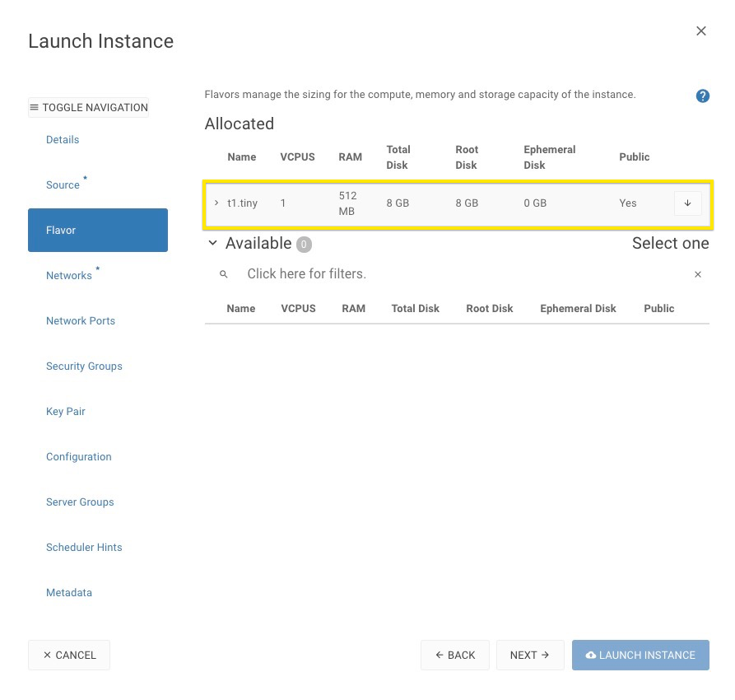This screenshot has height=700, width=735.
Task: Sort Available table by VCPUS header
Action: click(298, 309)
